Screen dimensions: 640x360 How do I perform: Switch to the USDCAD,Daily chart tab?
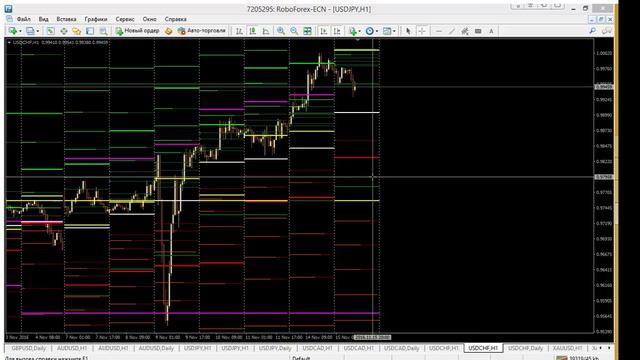pos(402,348)
